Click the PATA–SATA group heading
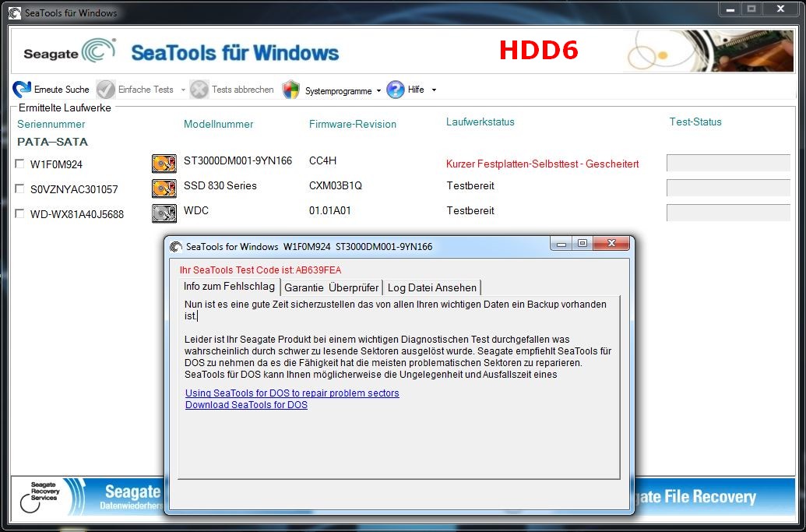Screen dimensions: 806x532 pyautogui.click(x=52, y=142)
